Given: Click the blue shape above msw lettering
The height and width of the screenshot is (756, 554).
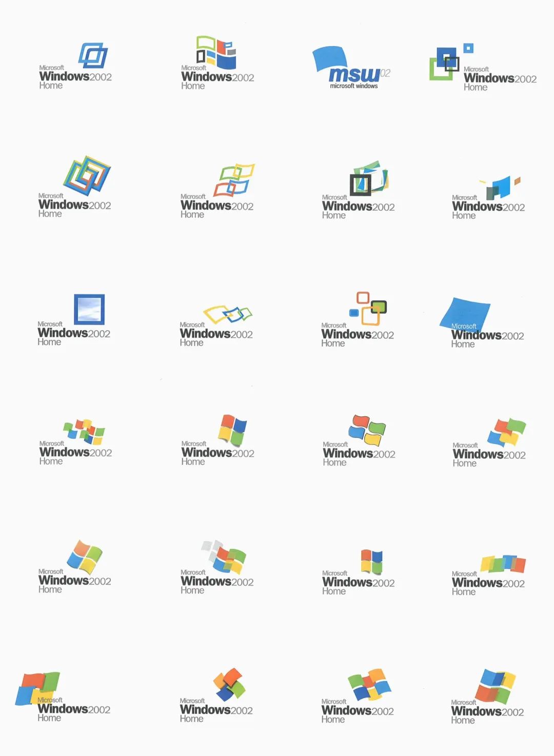Looking at the screenshot, I should [331, 58].
